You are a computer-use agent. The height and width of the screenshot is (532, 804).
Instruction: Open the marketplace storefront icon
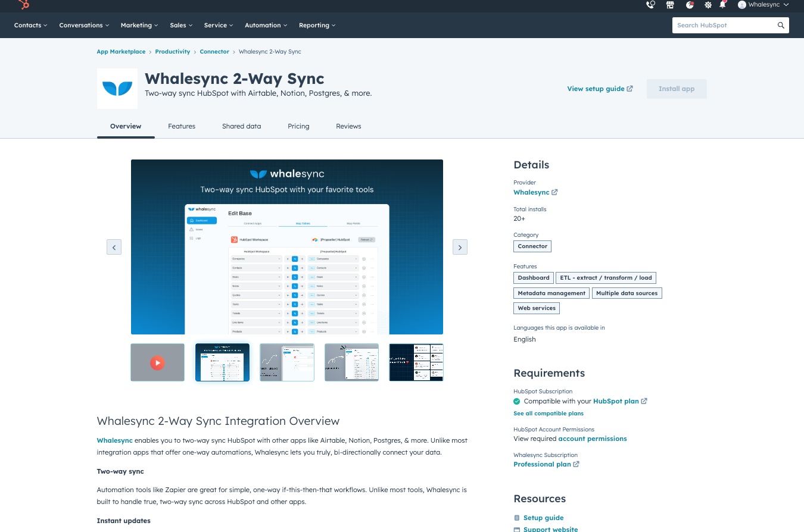tap(670, 5)
